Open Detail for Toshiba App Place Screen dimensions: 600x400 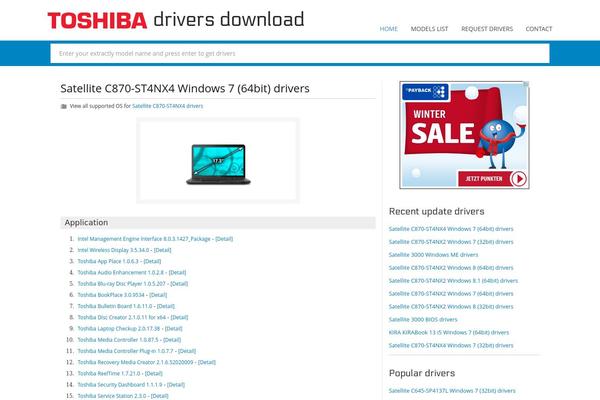pyautogui.click(x=152, y=261)
